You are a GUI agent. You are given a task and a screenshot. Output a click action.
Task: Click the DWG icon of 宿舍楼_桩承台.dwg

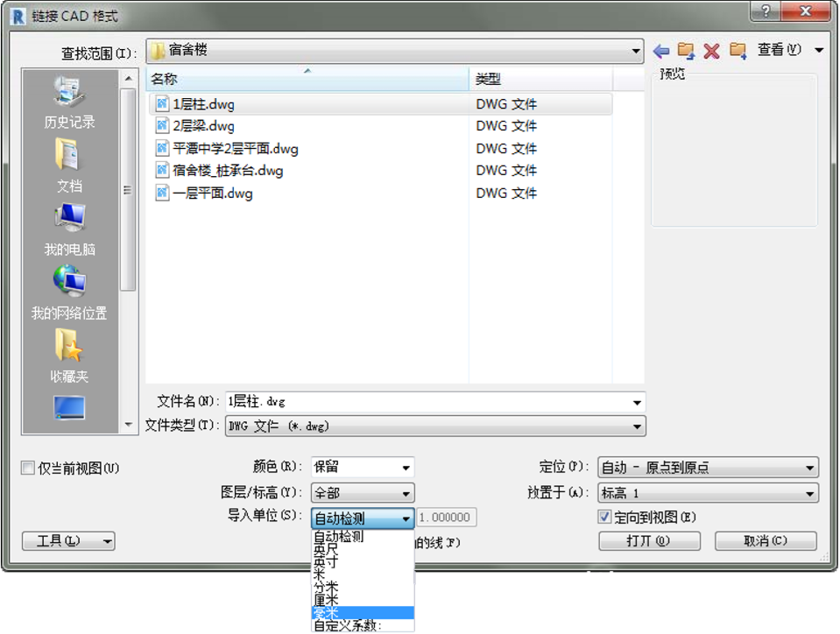(162, 170)
